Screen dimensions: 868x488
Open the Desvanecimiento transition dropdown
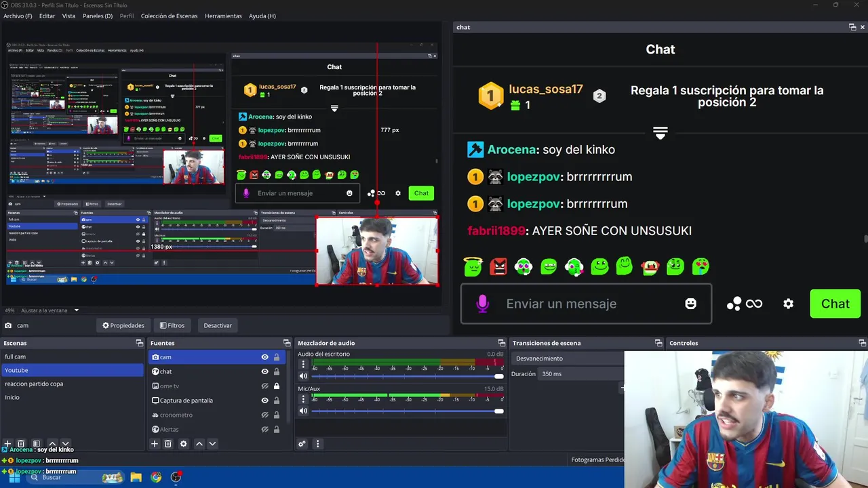click(x=568, y=359)
